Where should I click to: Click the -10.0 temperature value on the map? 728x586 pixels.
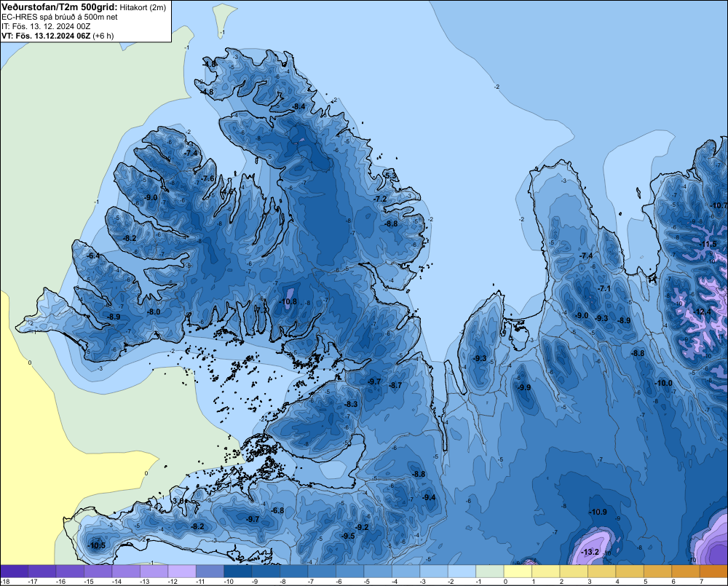pyautogui.click(x=663, y=384)
